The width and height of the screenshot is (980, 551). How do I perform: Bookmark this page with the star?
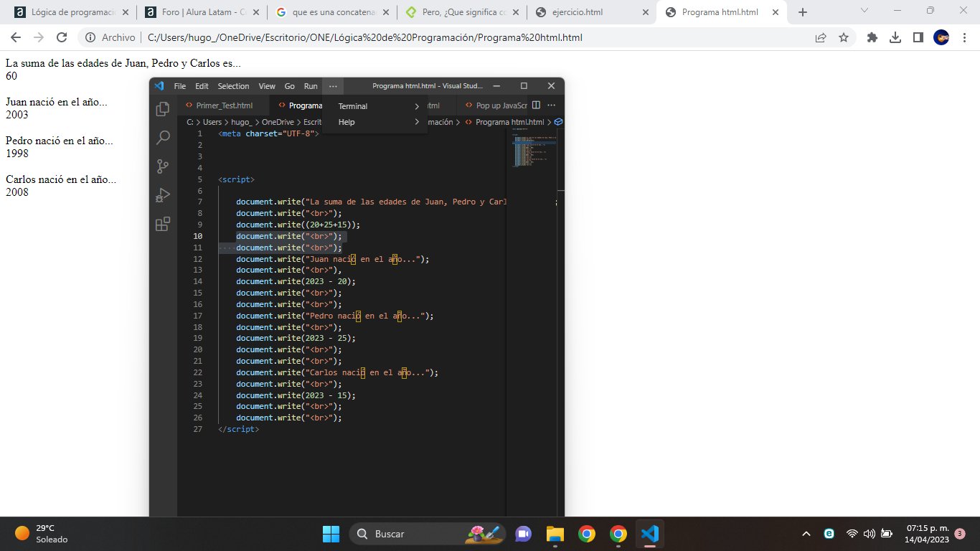(x=844, y=37)
